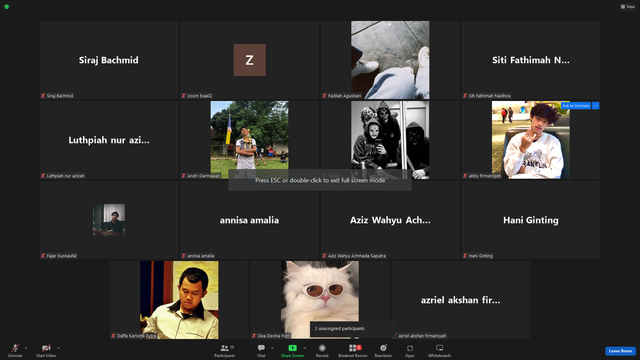Click the muted mic icon beside Fadilah Agustiani
The width and height of the screenshot is (640, 360).
tap(324, 96)
